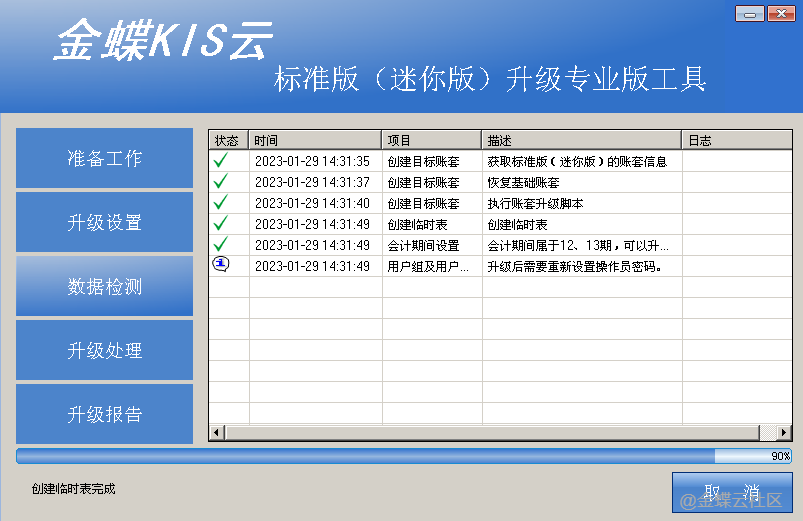Switch to the 升级处理 step
803x521 pixels.
point(104,350)
